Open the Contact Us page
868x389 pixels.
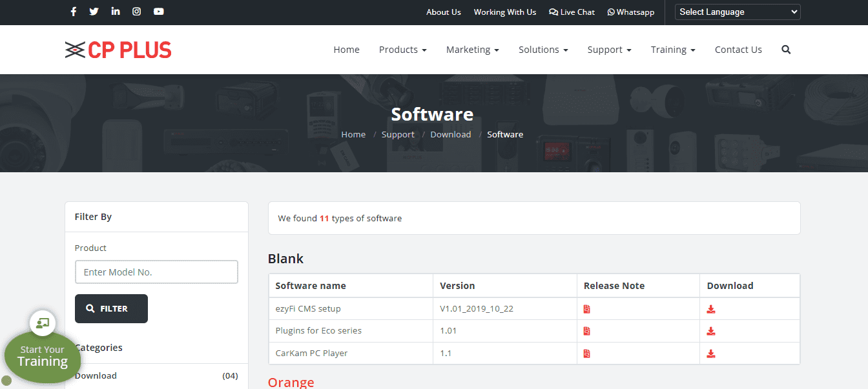tap(738, 49)
